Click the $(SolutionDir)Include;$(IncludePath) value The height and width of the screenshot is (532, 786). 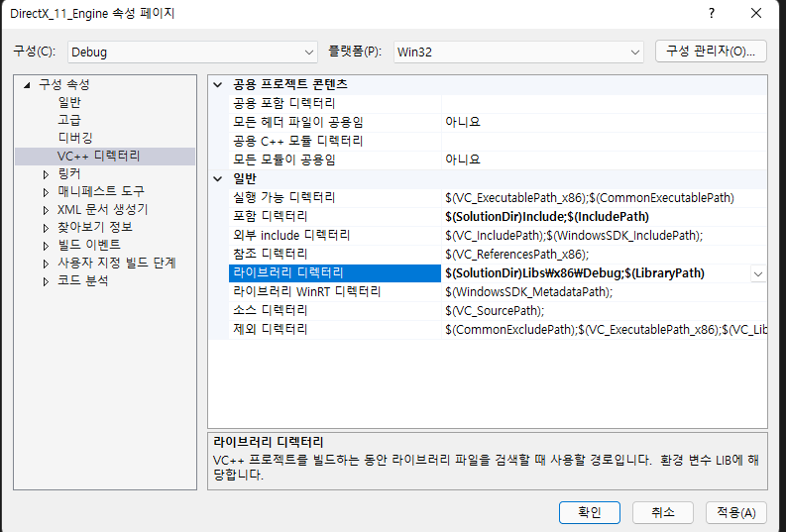click(x=547, y=216)
